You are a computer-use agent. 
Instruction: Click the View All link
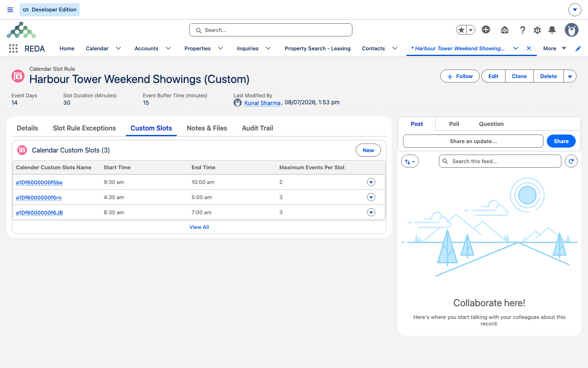(199, 227)
